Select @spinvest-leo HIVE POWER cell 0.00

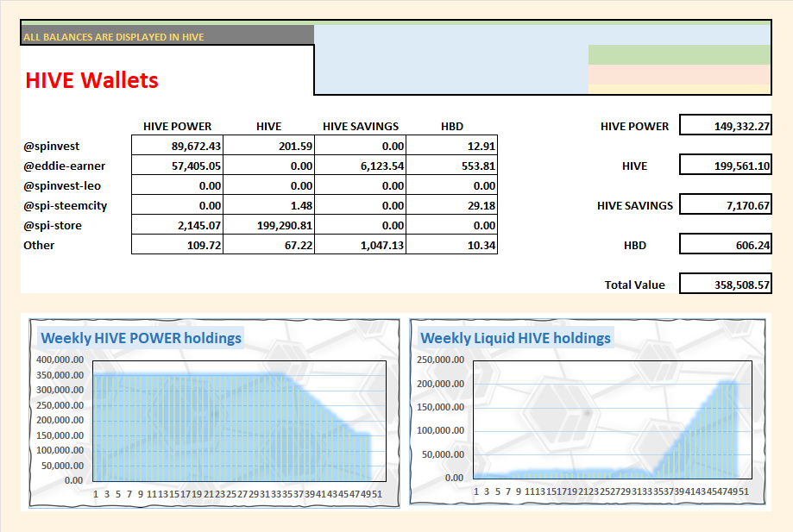coord(177,186)
